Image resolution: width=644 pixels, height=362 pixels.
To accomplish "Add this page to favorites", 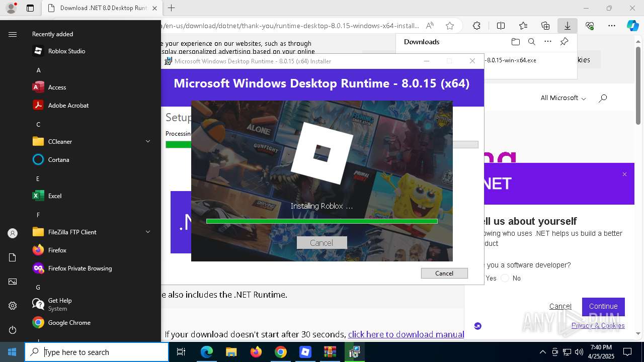I will (x=450, y=26).
